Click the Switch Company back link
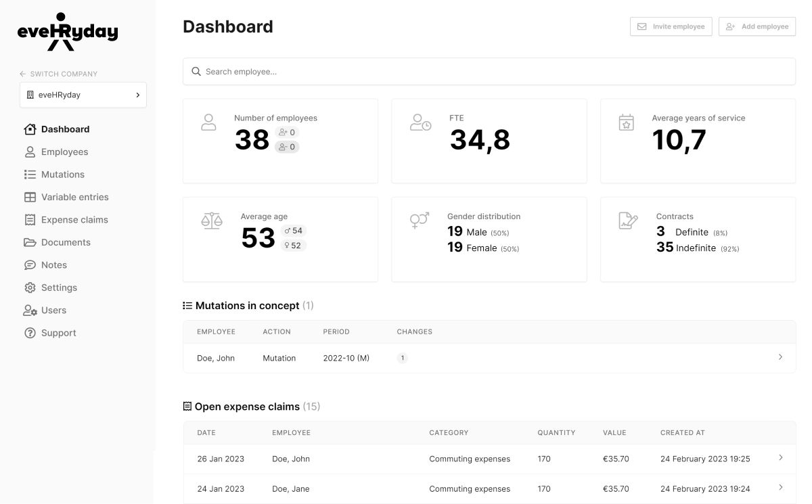Viewport: 812px width, 504px height. click(59, 74)
